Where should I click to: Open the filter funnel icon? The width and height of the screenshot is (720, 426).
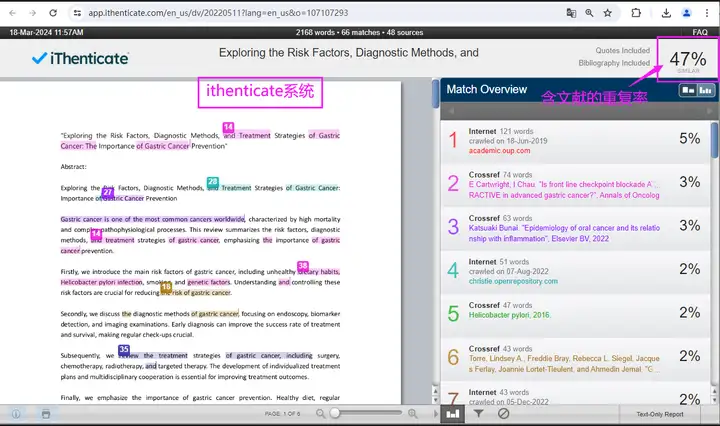(x=478, y=414)
